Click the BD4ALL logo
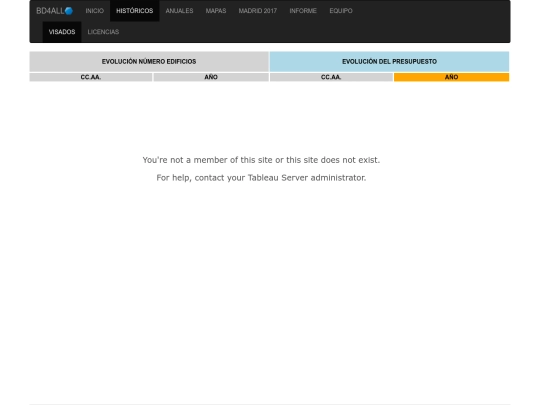 54,11
